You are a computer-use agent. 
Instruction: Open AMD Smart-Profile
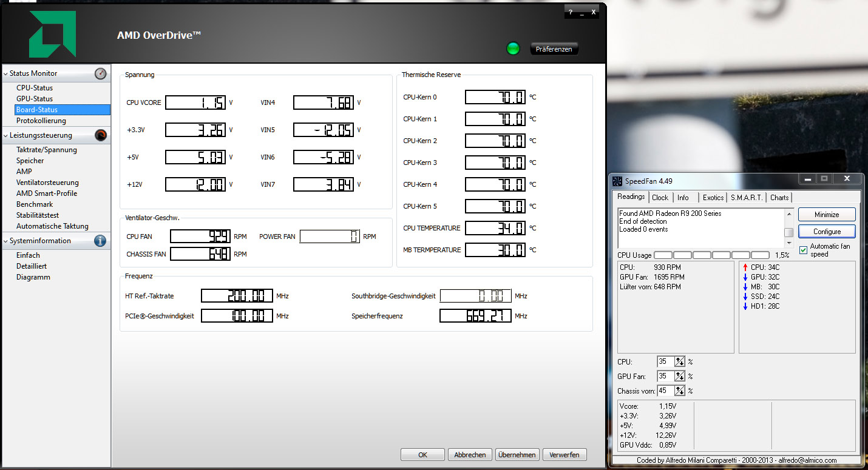pos(46,193)
